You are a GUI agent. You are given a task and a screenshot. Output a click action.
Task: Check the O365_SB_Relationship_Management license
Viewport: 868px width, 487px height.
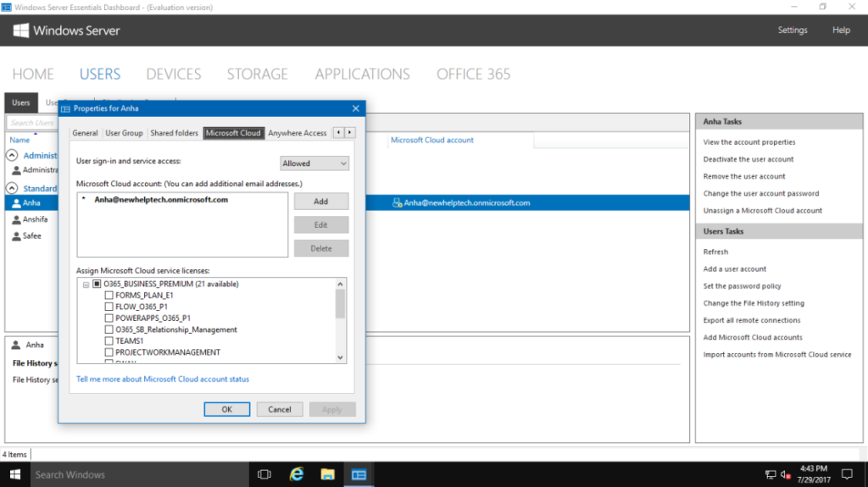click(x=108, y=329)
